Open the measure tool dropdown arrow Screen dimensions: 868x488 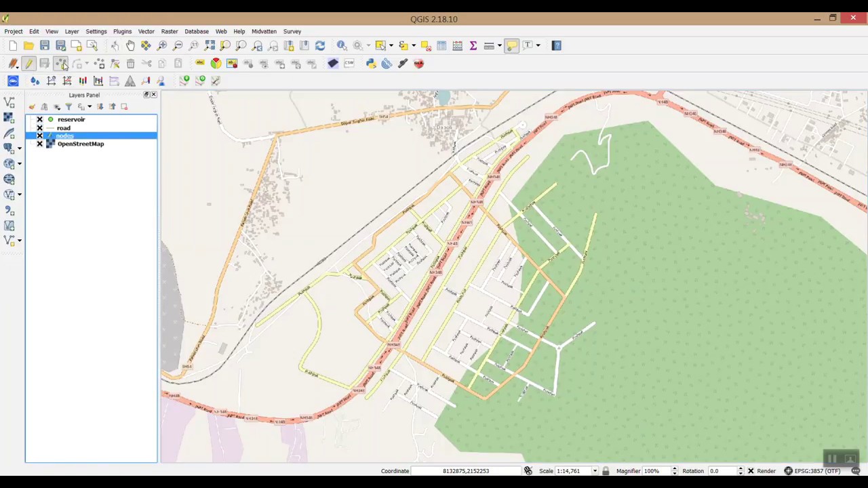(x=499, y=45)
